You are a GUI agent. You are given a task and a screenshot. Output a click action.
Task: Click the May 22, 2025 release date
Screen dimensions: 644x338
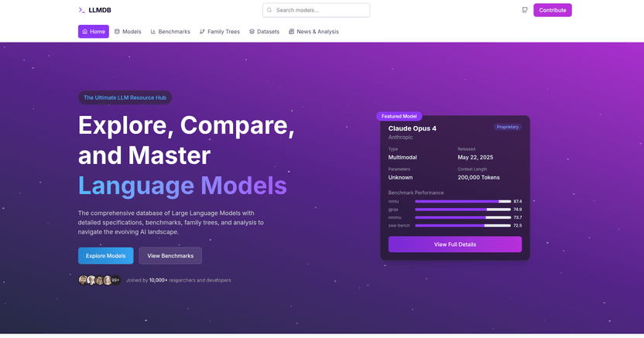click(475, 158)
